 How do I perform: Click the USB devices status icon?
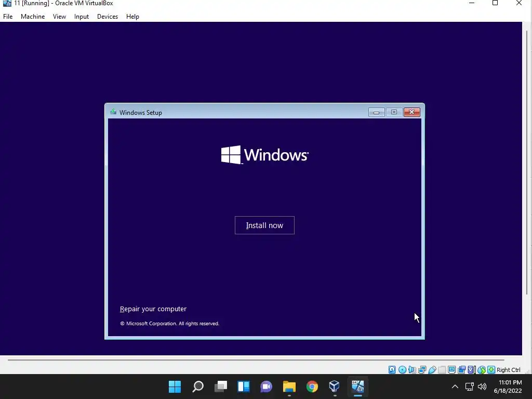[432, 370]
